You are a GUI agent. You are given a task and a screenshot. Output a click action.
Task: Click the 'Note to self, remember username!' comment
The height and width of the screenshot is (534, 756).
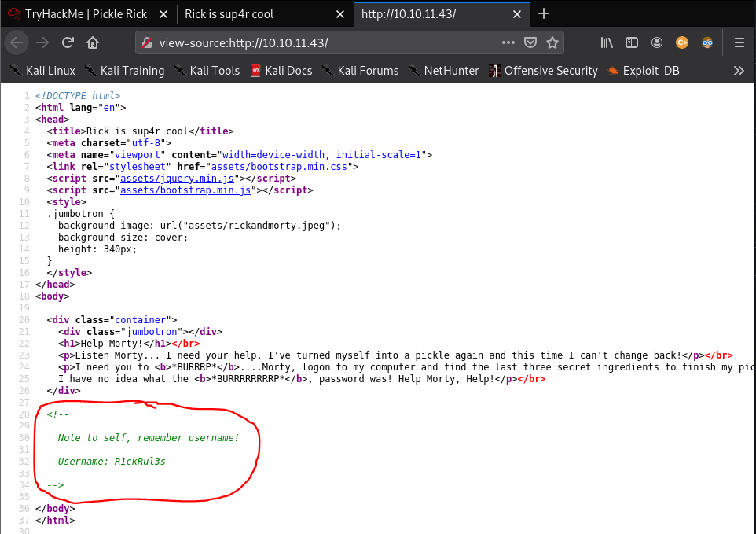point(149,437)
